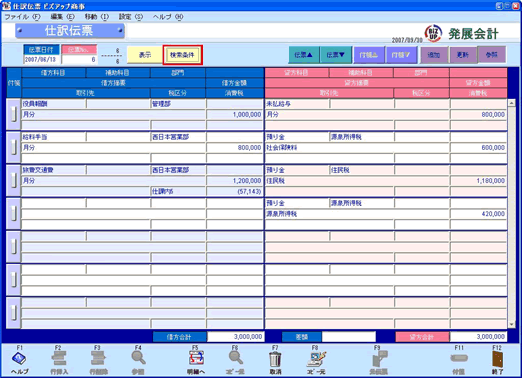This screenshot has width=523, height=379.
Task: Open the ファイル(F) menu
Action: point(22,17)
